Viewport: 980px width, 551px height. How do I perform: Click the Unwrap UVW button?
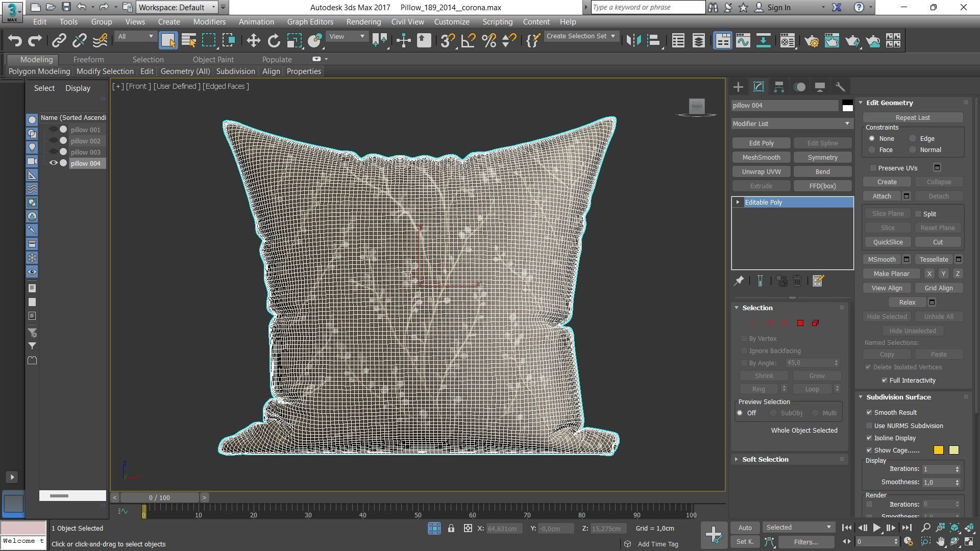[x=761, y=172]
